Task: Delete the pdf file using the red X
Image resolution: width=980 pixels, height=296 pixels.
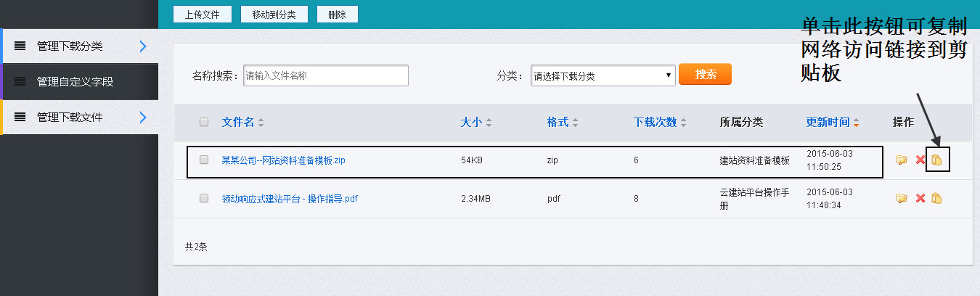Action: (920, 198)
